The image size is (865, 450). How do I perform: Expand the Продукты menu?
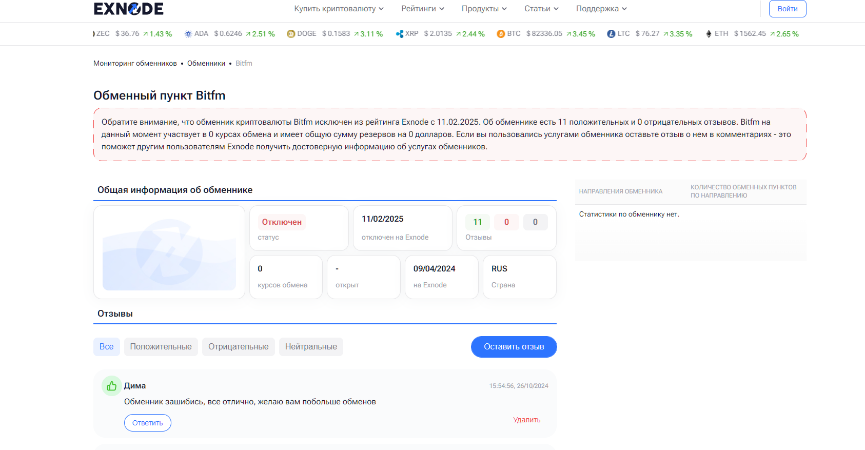(x=484, y=9)
